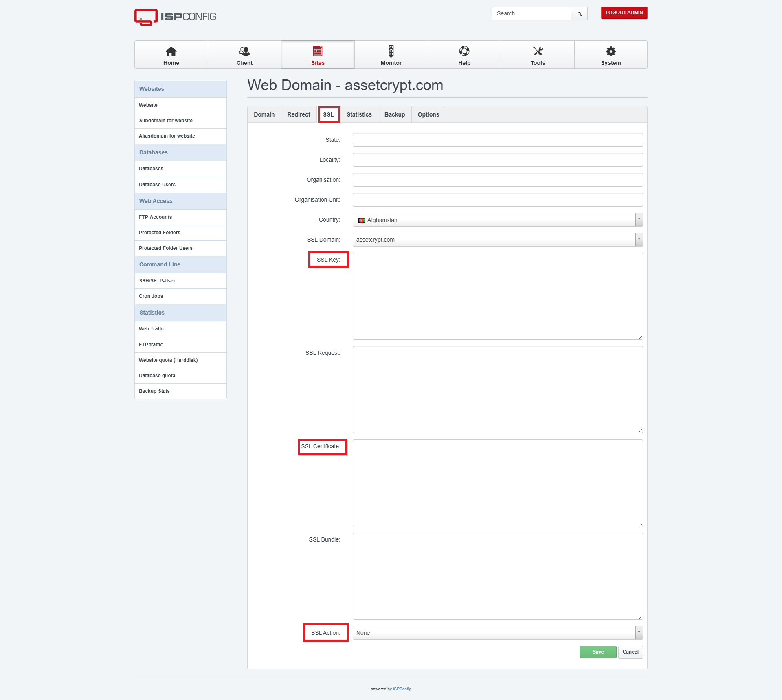
Task: Switch to the Options tab
Action: click(x=428, y=114)
